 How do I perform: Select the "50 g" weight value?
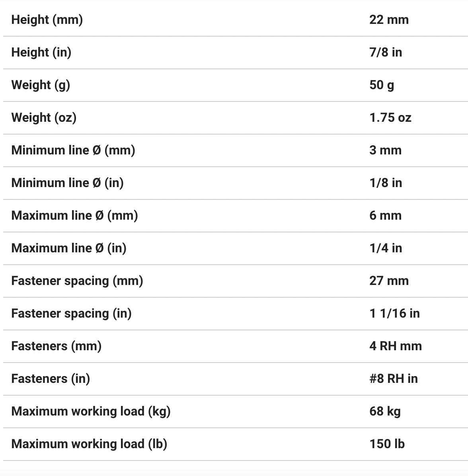click(x=382, y=85)
